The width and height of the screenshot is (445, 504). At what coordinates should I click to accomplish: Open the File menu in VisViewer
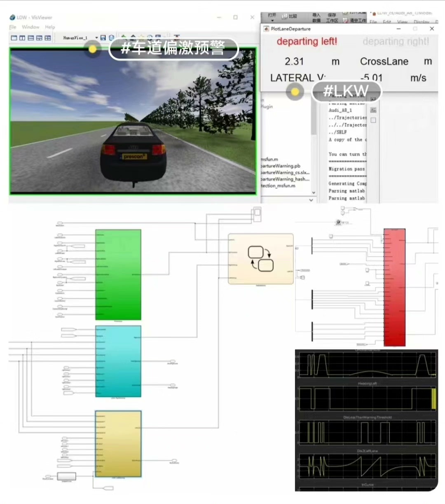13,27
